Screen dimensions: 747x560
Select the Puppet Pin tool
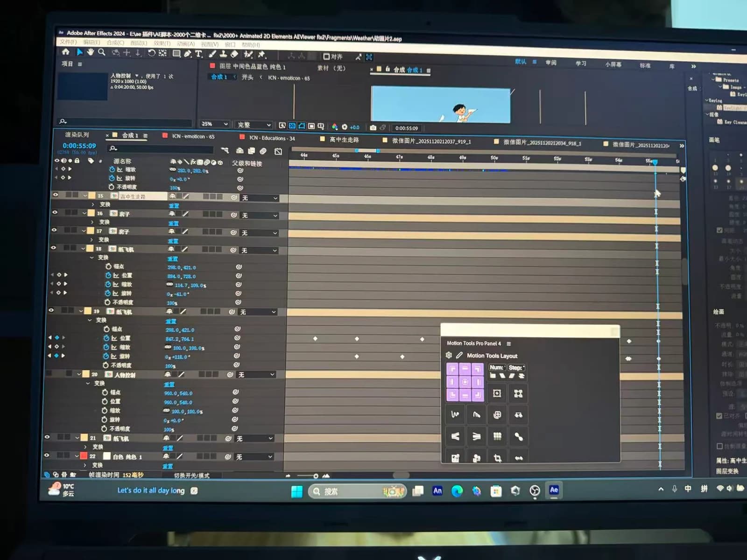[x=261, y=55]
